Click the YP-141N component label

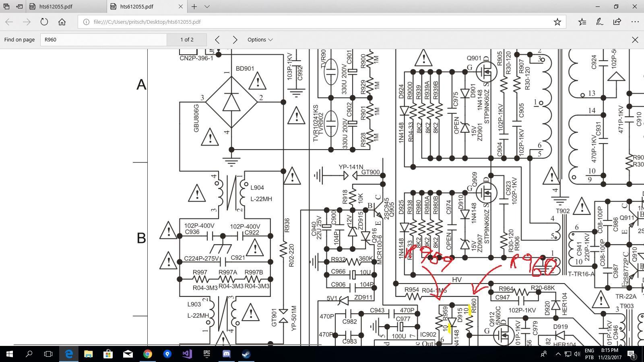[351, 167]
